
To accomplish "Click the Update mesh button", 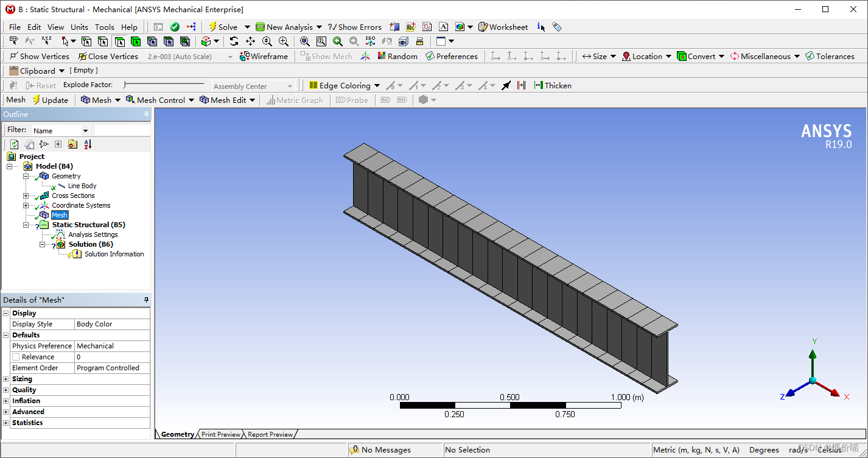I will [x=50, y=100].
